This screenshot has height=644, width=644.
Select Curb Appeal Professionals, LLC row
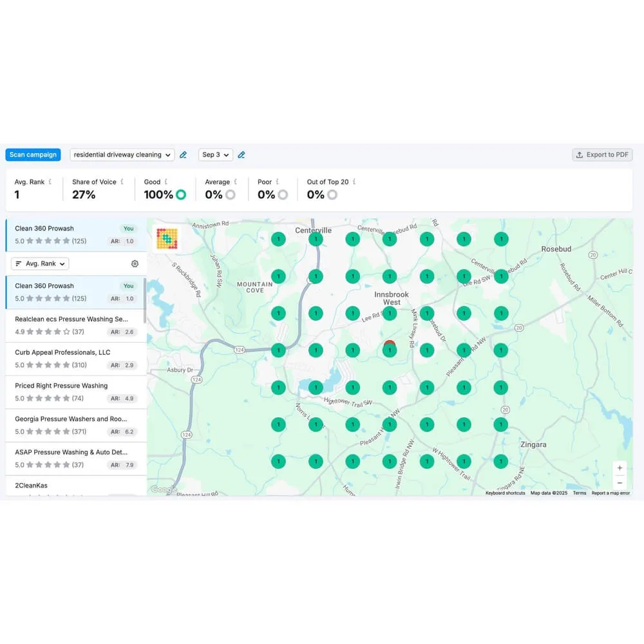coord(75,359)
